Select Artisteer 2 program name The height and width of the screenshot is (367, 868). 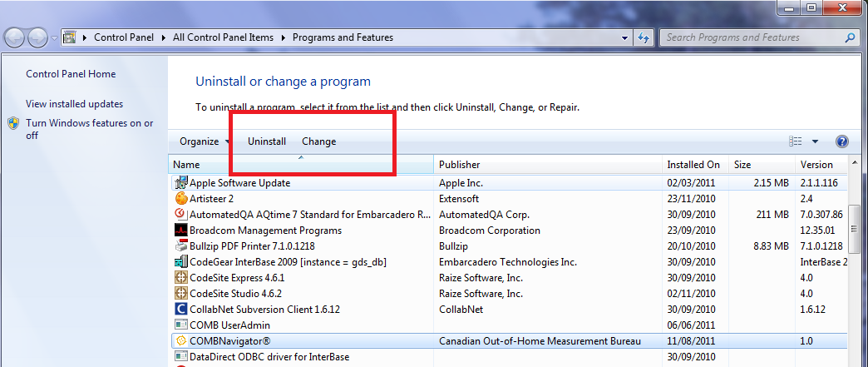pyautogui.click(x=211, y=198)
